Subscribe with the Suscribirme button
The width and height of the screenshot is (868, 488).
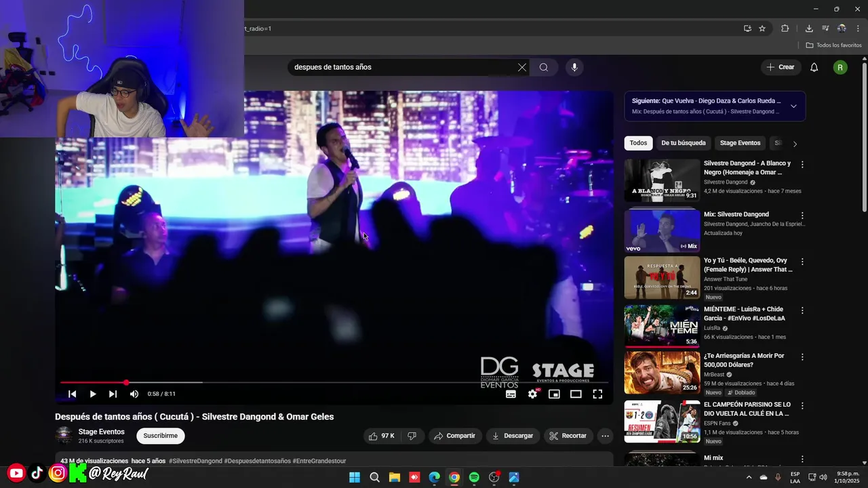point(161,436)
